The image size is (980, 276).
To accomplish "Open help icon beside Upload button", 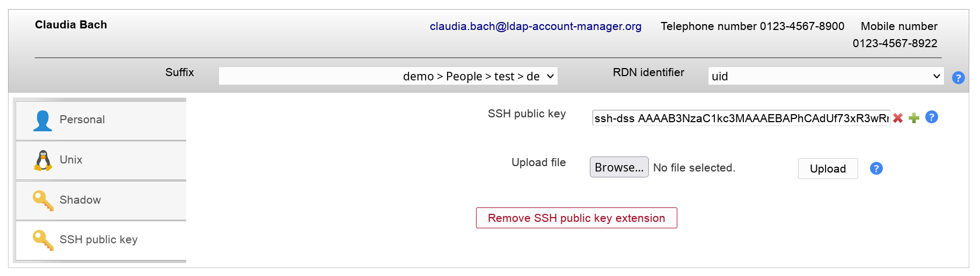I will 876,168.
